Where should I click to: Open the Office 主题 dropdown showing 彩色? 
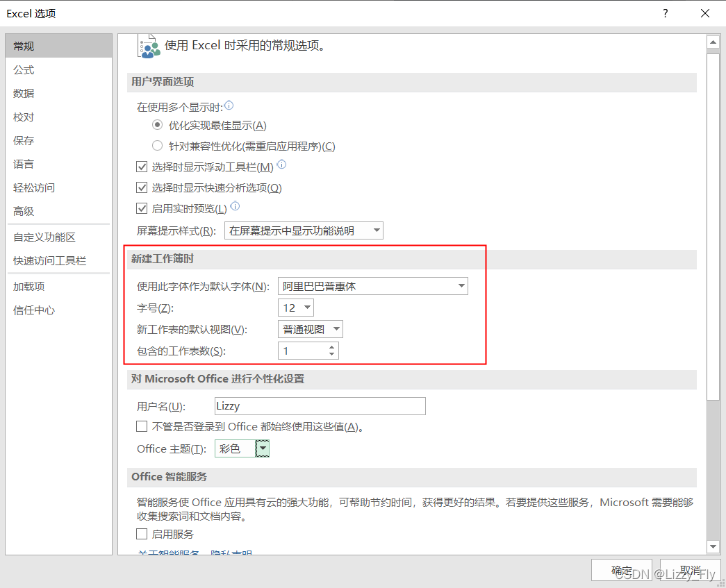[262, 448]
